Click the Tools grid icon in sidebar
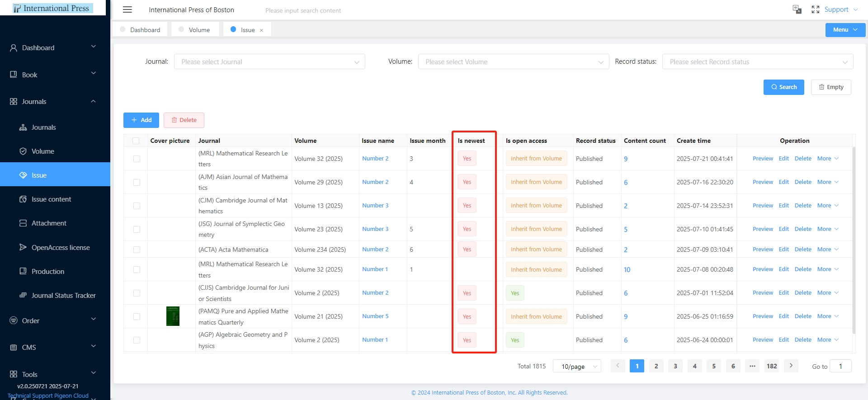This screenshot has width=868, height=400. coord(14,374)
